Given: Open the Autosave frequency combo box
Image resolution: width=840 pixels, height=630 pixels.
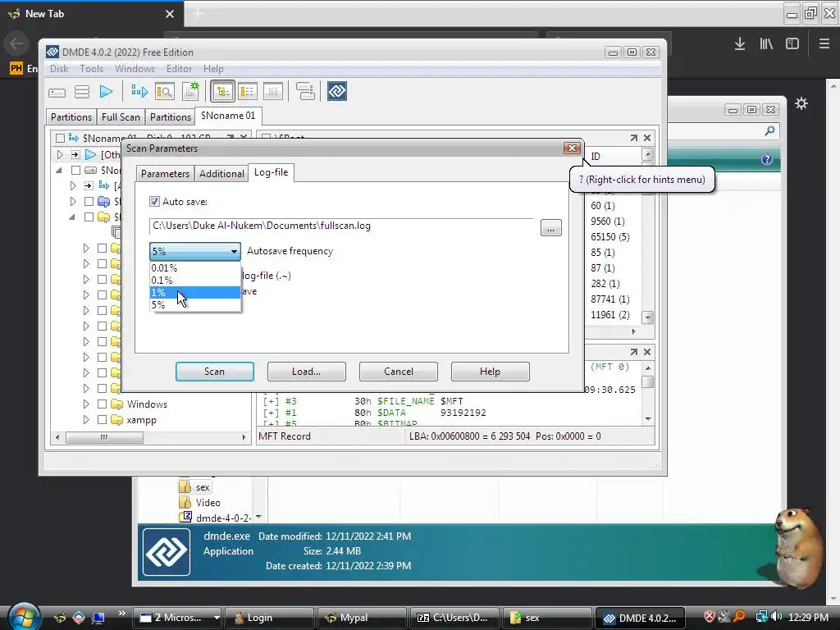Looking at the screenshot, I should click(195, 251).
